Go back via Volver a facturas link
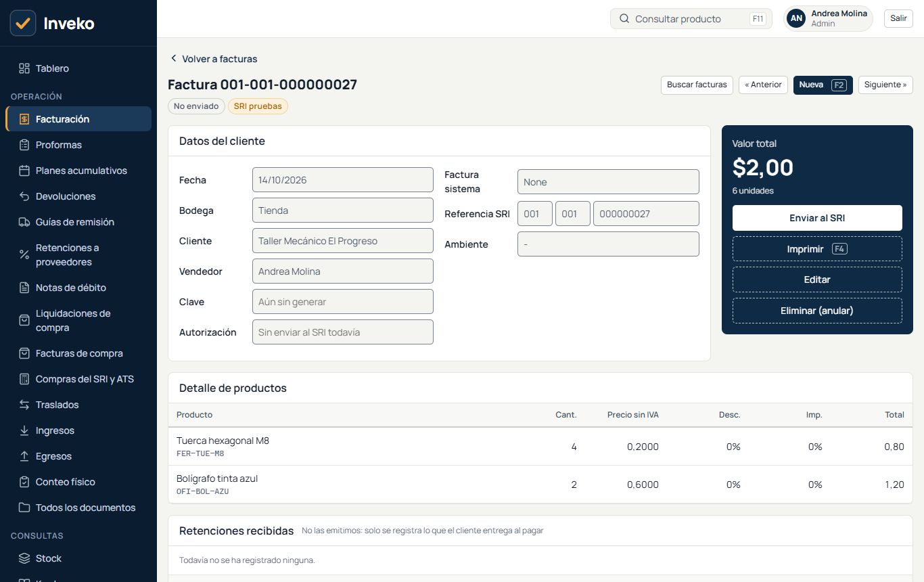 pos(213,59)
